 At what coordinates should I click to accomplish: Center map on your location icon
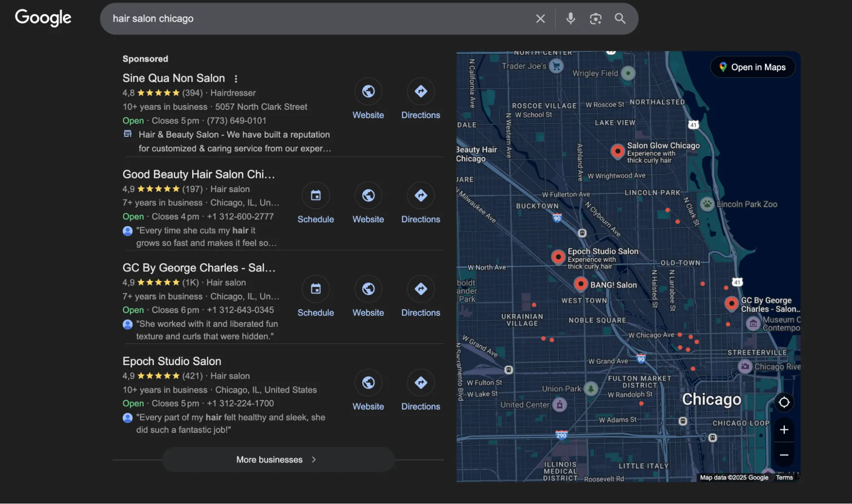click(x=784, y=402)
